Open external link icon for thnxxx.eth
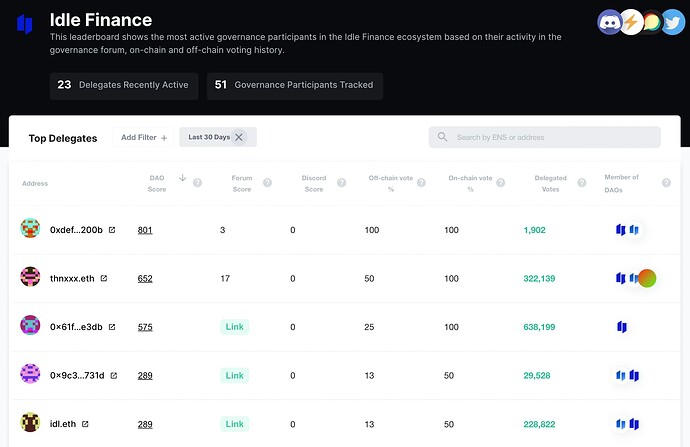 click(104, 278)
